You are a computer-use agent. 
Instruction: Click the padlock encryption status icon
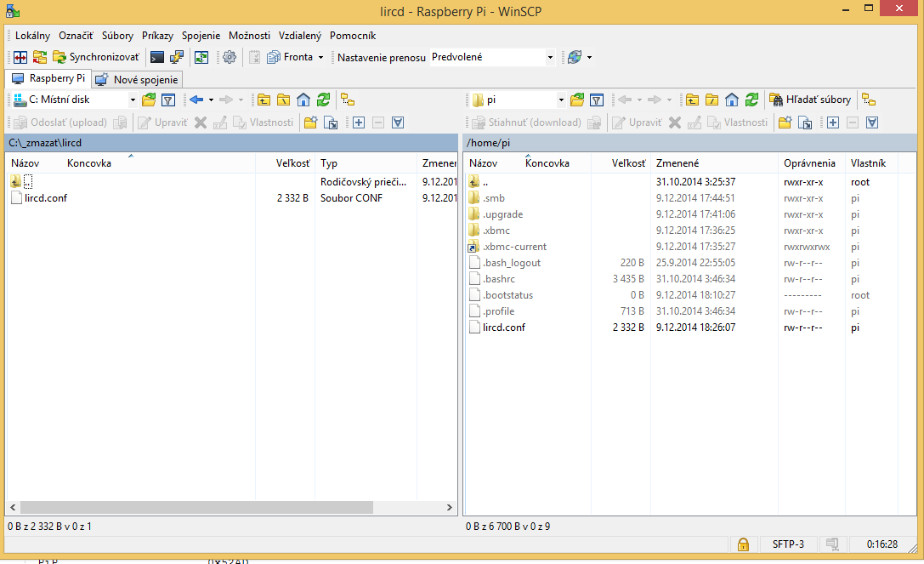(743, 544)
